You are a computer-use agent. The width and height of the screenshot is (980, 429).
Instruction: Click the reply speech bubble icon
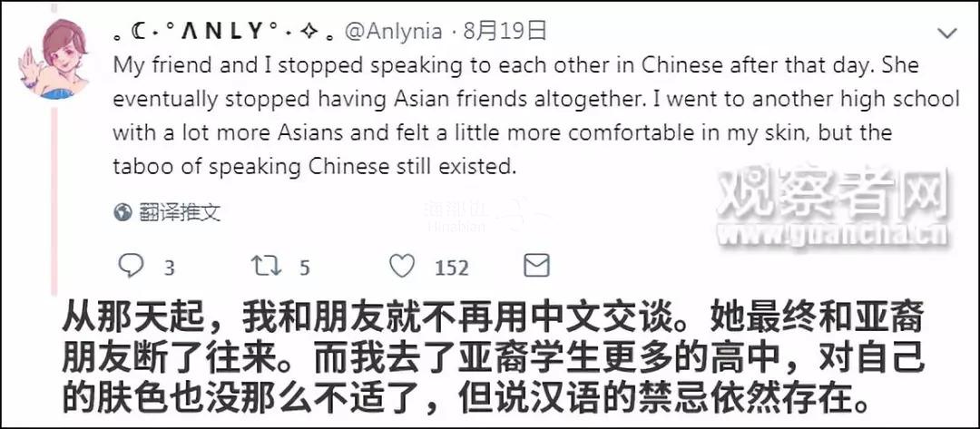pyautogui.click(x=132, y=266)
